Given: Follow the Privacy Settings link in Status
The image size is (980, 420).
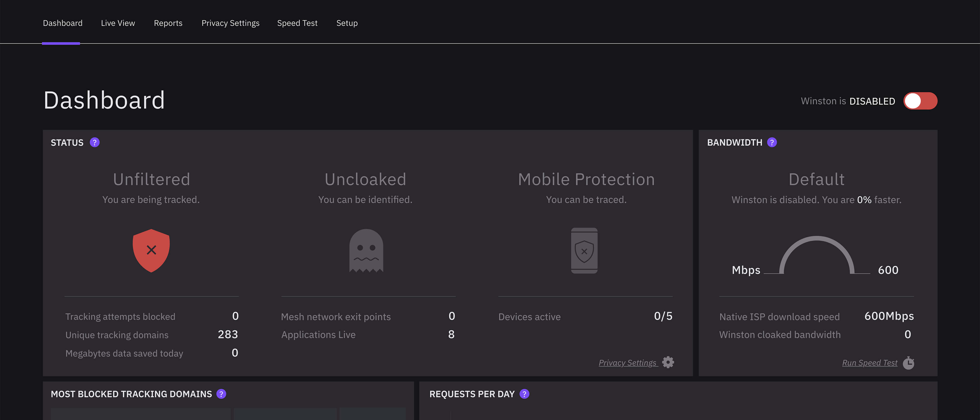Looking at the screenshot, I should point(627,362).
